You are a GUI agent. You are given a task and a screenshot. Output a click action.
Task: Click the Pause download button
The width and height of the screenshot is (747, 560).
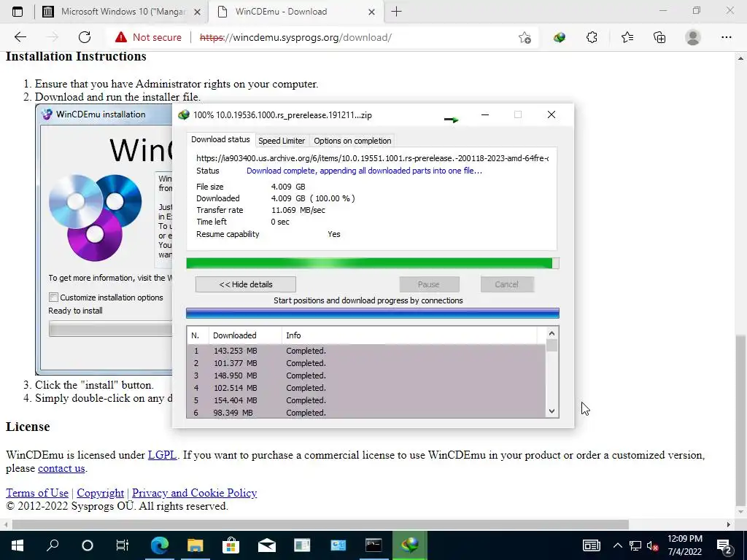[429, 284]
